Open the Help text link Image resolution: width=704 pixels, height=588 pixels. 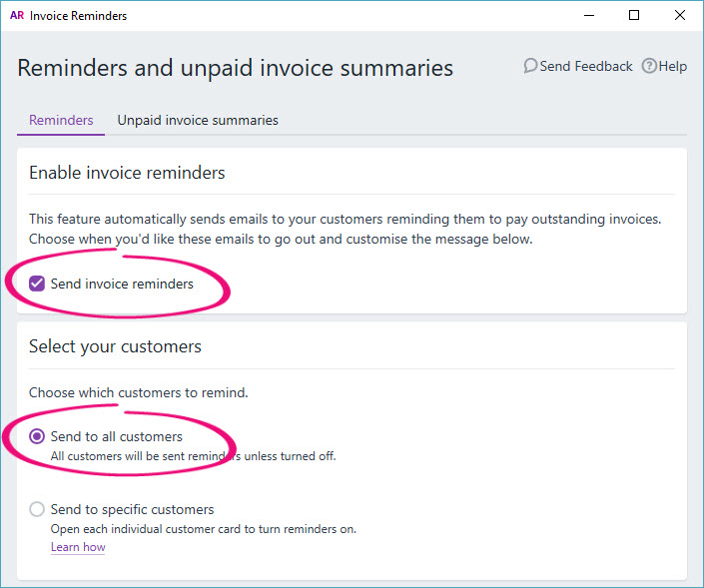(673, 66)
